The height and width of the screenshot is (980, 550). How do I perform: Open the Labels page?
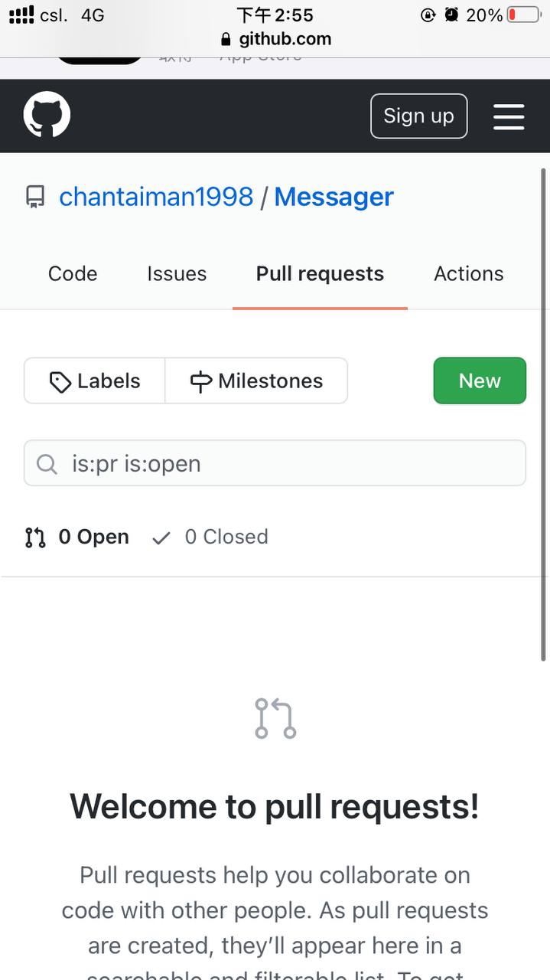click(x=95, y=381)
